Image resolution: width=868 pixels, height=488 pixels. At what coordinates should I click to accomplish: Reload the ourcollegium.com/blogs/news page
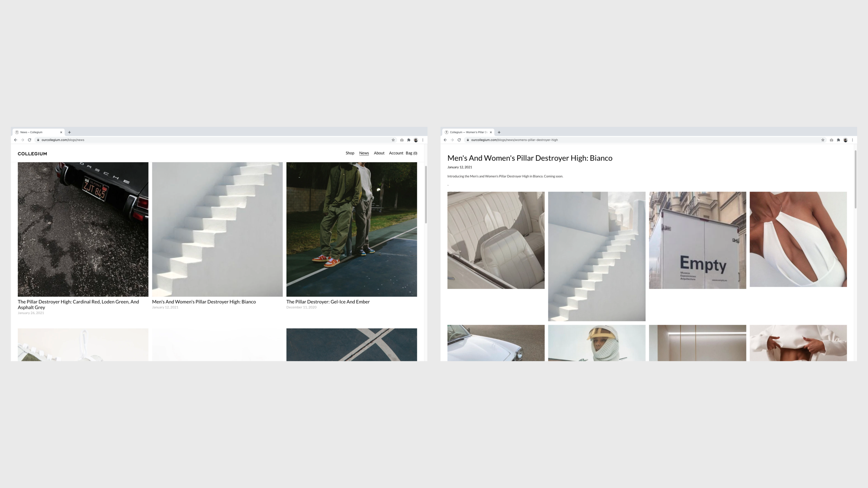(30, 140)
